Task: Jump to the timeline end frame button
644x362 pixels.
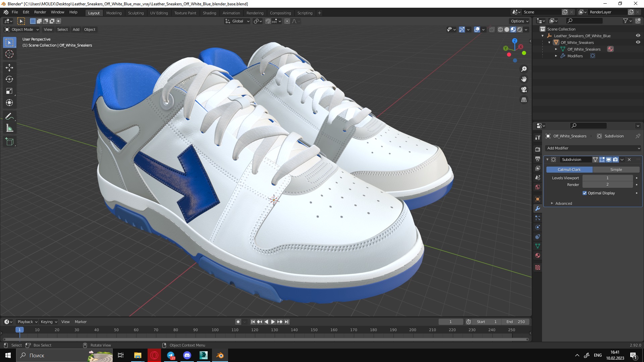Action: click(286, 322)
